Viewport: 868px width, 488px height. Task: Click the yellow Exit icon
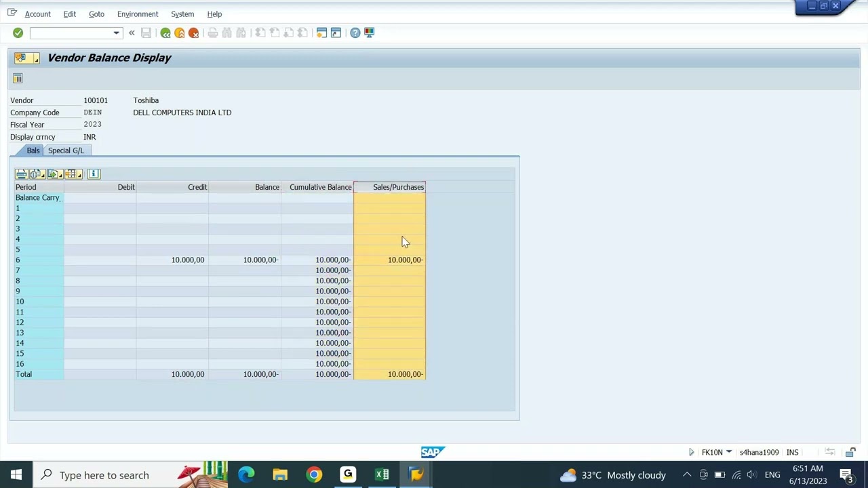179,33
